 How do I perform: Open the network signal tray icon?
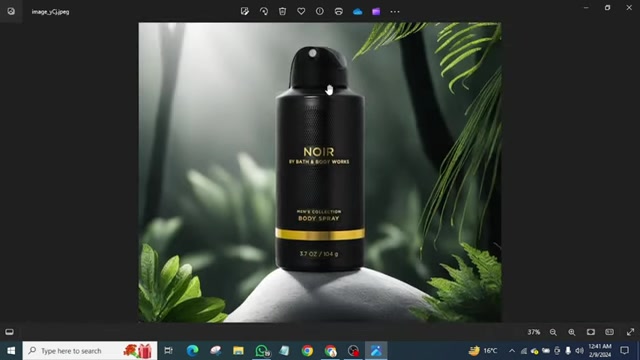pyautogui.click(x=524, y=351)
